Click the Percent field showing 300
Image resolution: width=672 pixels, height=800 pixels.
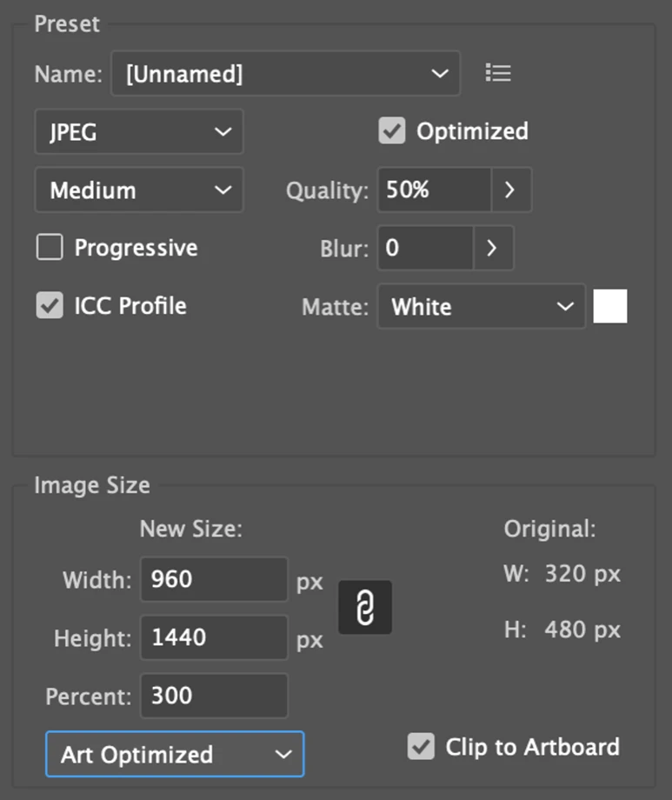[x=215, y=696]
